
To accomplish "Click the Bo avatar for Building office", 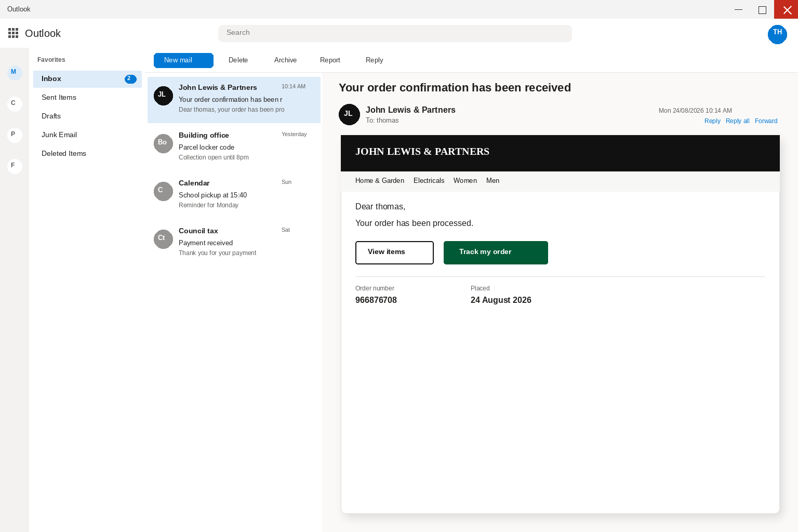I will tap(163, 143).
